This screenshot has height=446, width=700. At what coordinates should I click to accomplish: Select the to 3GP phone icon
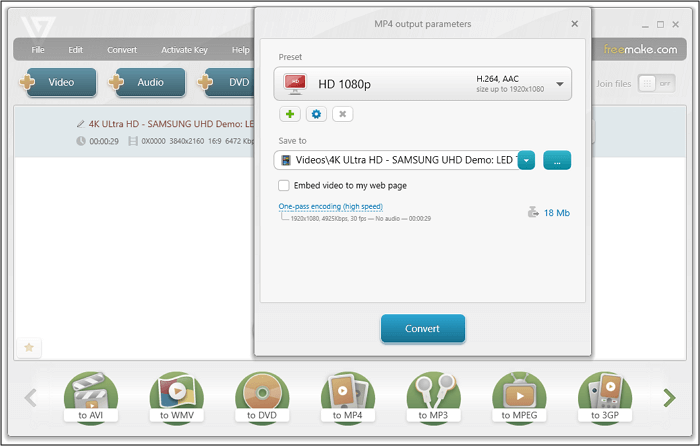coord(605,397)
